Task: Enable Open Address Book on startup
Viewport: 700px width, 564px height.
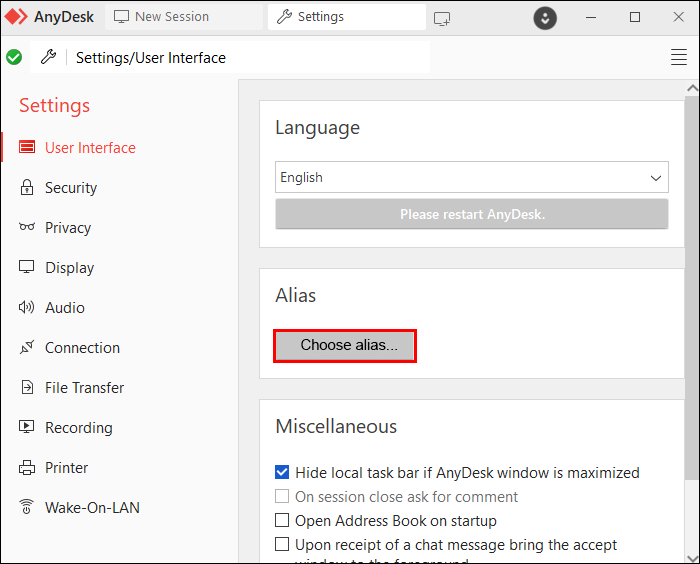Action: tap(283, 521)
